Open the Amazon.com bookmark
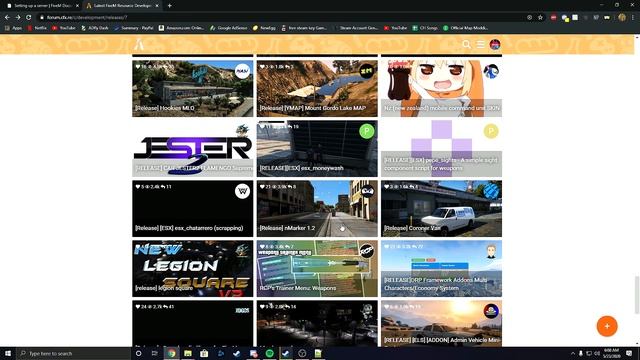Screen dimensions: 640x360 [x=181, y=28]
